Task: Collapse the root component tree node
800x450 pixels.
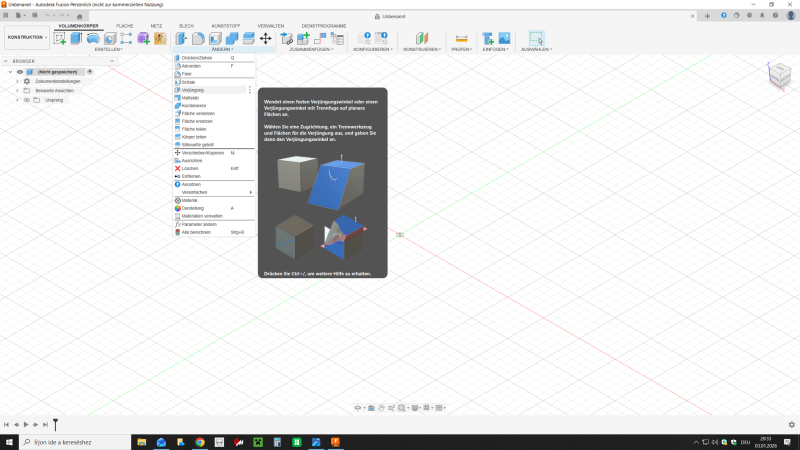Action: 10,72
